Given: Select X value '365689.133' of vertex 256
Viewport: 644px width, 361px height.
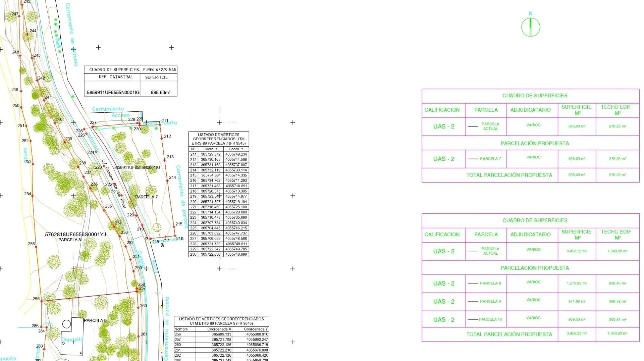Looking at the screenshot, I should (x=221, y=334).
